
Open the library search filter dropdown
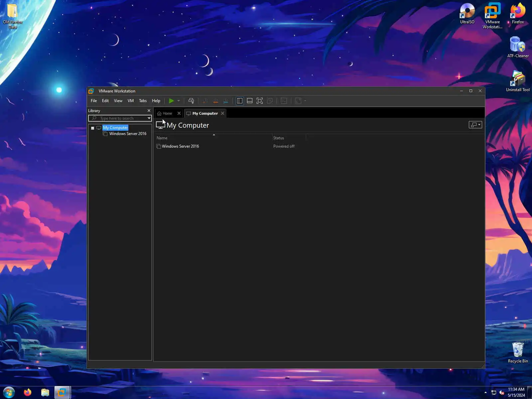coord(149,118)
